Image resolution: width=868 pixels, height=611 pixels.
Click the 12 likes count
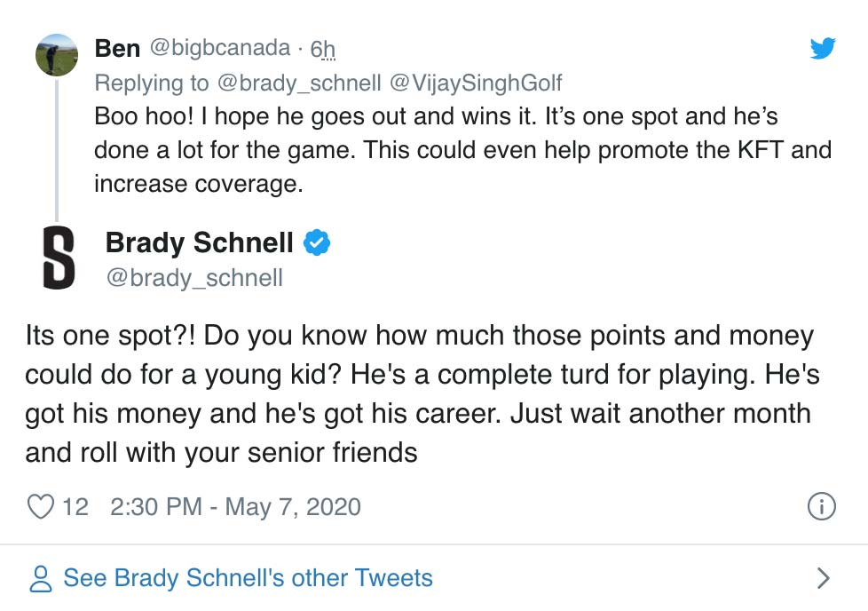75,506
